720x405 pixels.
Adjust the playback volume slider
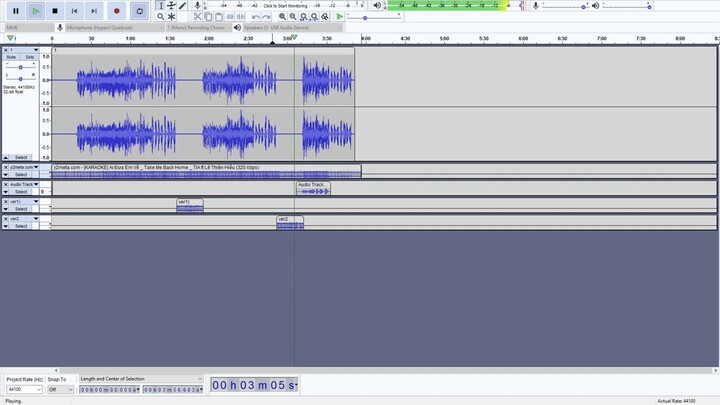(627, 6)
